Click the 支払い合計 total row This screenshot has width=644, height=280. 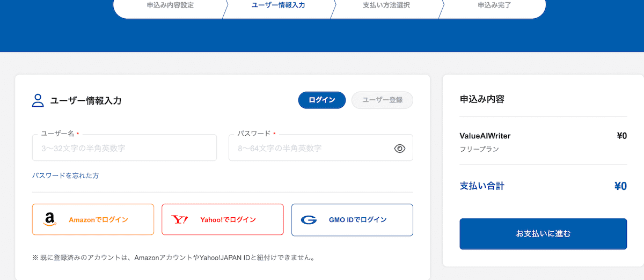click(543, 186)
